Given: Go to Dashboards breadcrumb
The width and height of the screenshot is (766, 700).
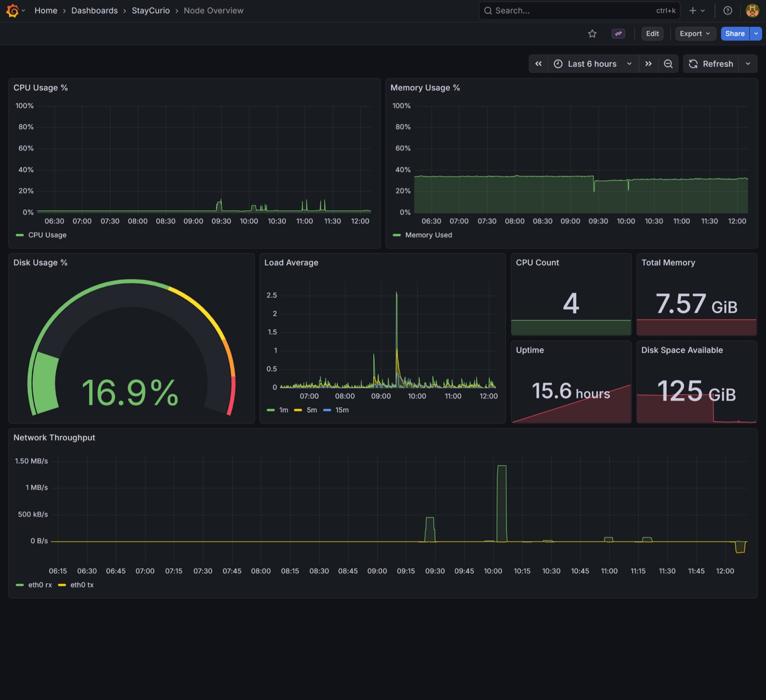Looking at the screenshot, I should coord(94,11).
